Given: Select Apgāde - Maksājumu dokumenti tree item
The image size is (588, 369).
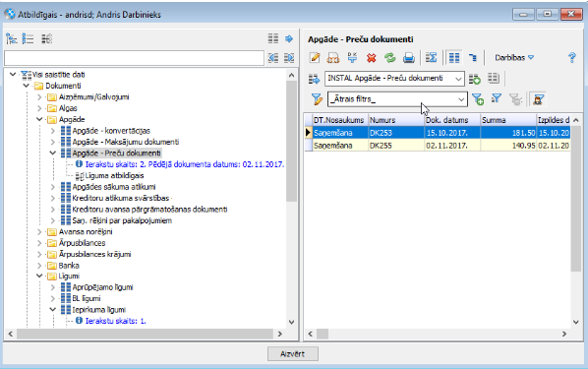Looking at the screenshot, I should tap(125, 142).
